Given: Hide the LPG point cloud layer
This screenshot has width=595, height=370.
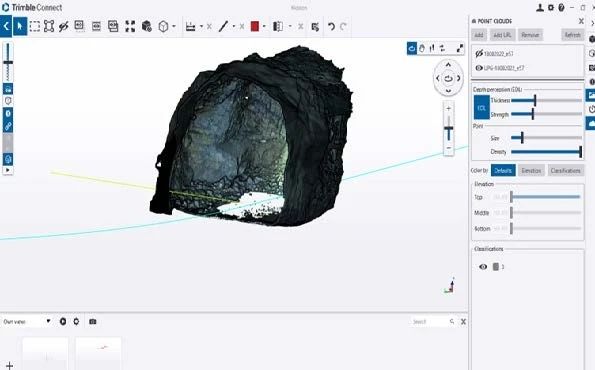Looking at the screenshot, I should [479, 68].
